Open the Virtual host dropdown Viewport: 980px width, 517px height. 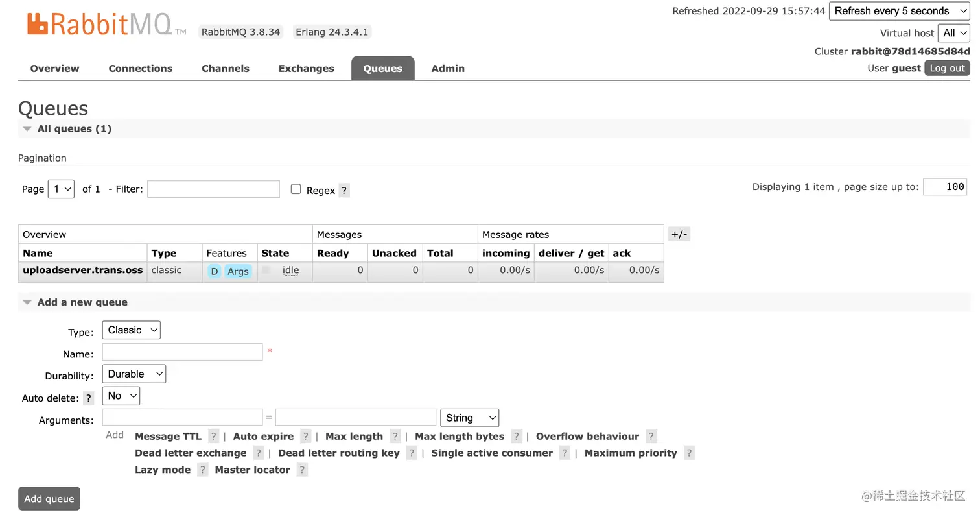(x=954, y=33)
